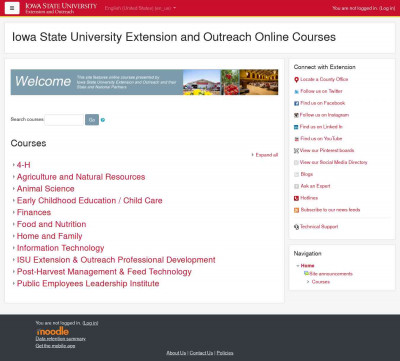
Task: Click Find us on YouTube link
Action: click(321, 139)
